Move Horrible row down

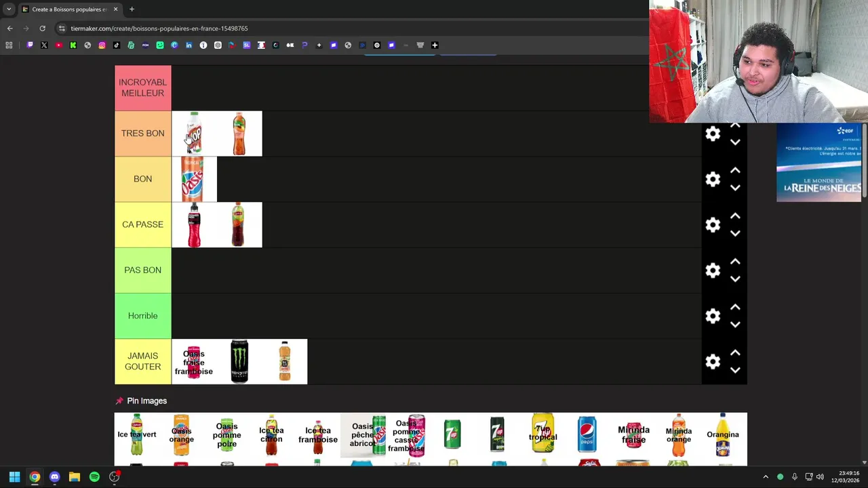click(x=735, y=325)
